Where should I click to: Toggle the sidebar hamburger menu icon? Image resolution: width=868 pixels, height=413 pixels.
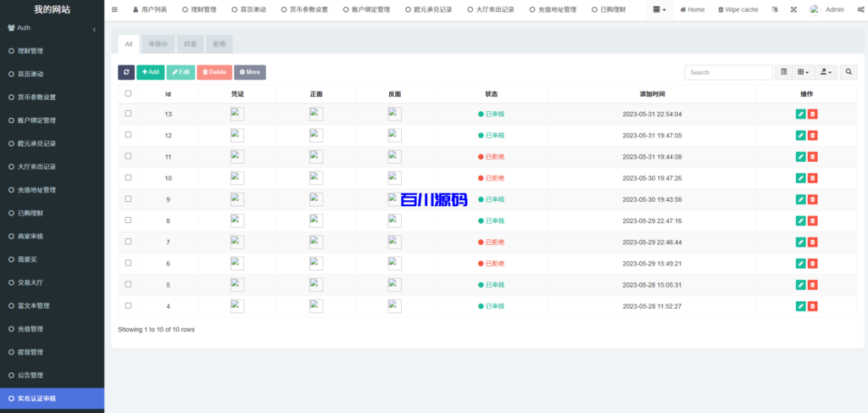pyautogui.click(x=114, y=9)
